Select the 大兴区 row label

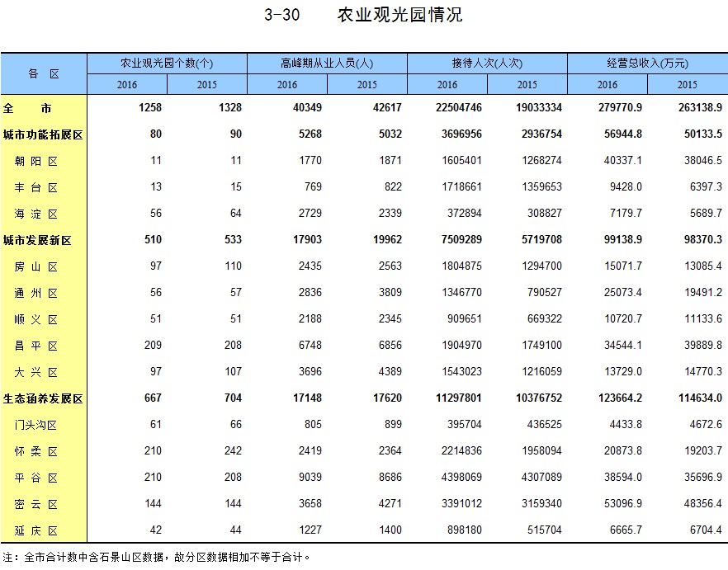pyautogui.click(x=36, y=372)
